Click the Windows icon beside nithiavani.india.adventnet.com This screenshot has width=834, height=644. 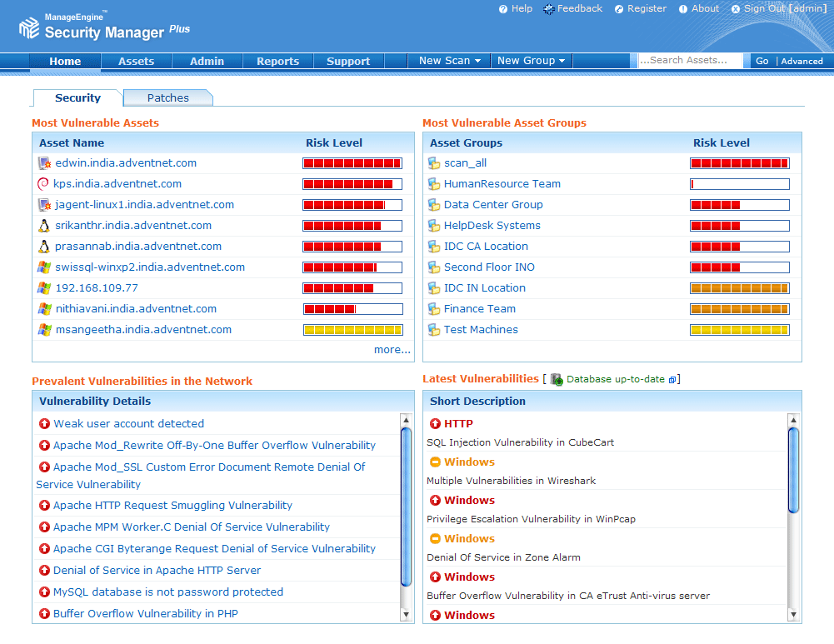tap(45, 308)
